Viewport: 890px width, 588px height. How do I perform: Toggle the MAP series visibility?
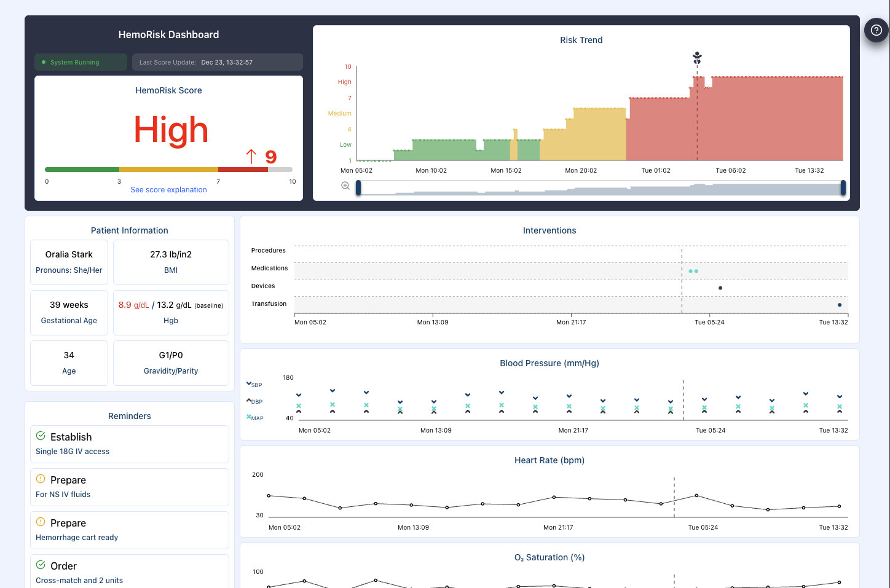[254, 418]
